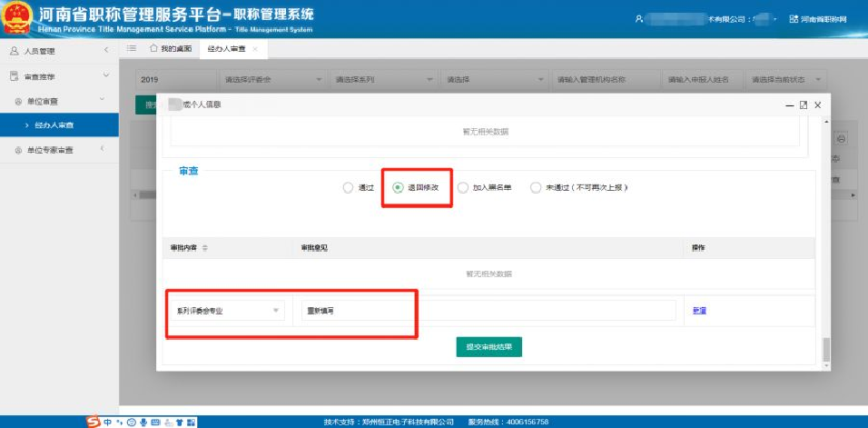This screenshot has width=868, height=428.
Task: Collapse the 单位审查 chevron
Action: (x=102, y=99)
